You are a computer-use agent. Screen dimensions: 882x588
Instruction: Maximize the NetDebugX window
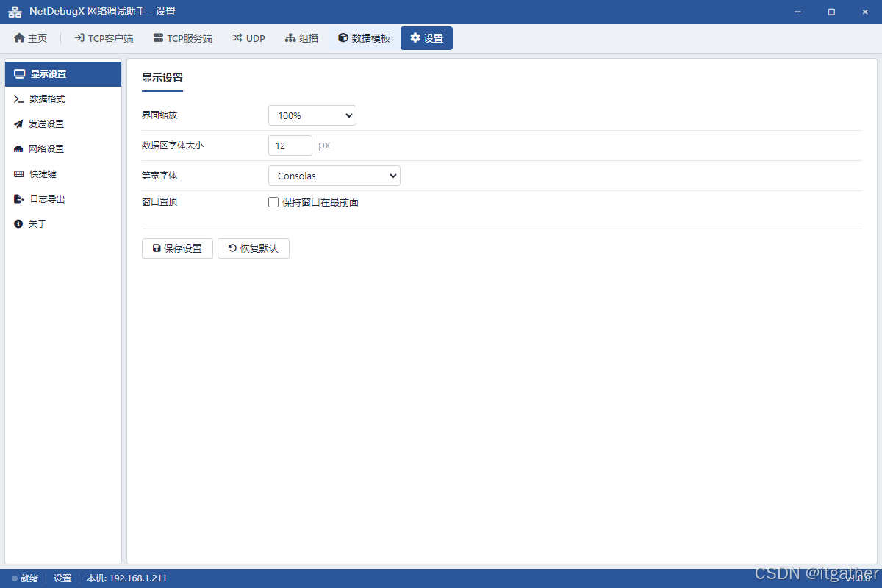click(831, 12)
